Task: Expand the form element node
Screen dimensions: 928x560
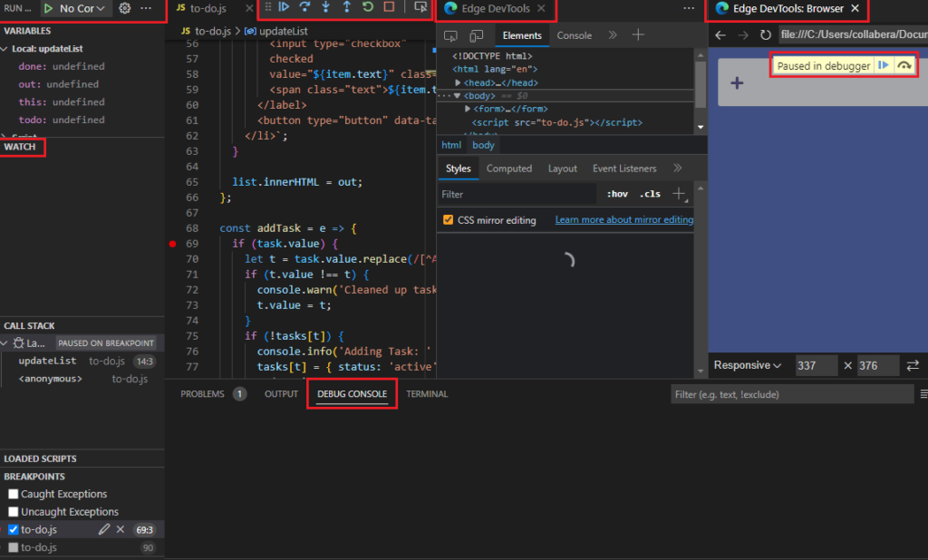Action: tap(468, 109)
